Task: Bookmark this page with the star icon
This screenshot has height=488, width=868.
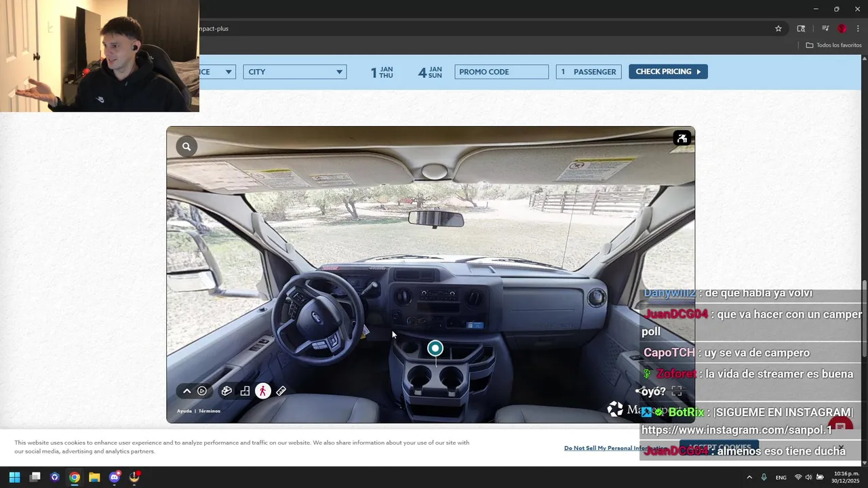Action: point(778,28)
